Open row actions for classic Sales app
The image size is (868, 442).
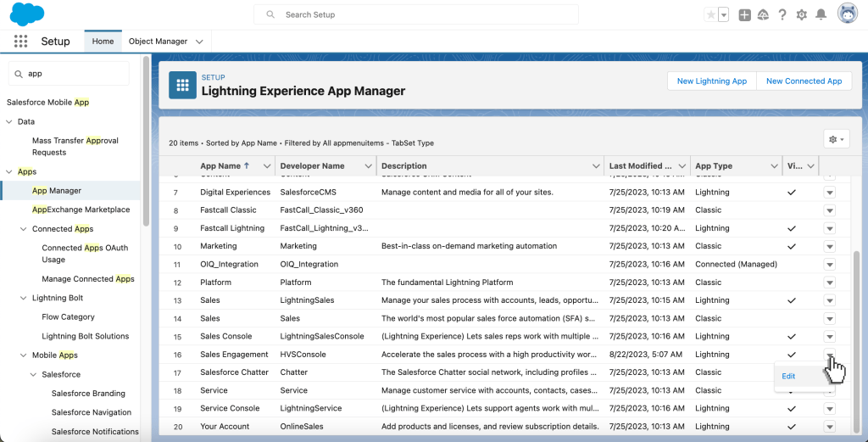pos(829,318)
